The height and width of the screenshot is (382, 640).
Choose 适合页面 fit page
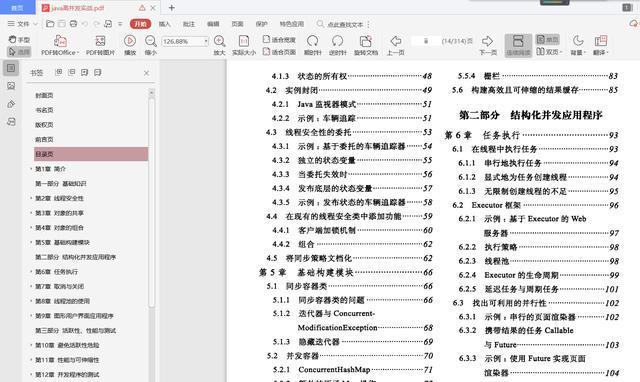pos(279,52)
